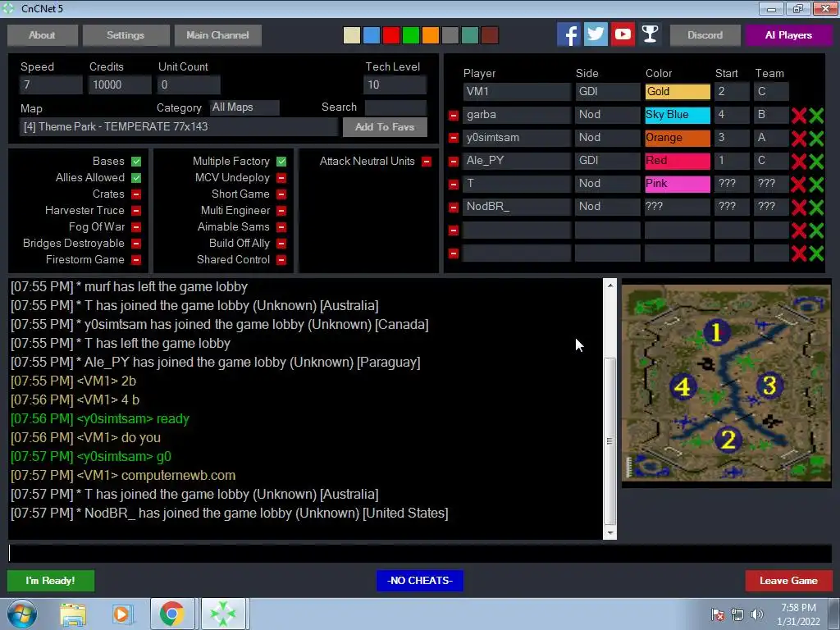The height and width of the screenshot is (630, 840).
Task: Open Tech Level dropdown showing 10
Action: pyautogui.click(x=395, y=84)
